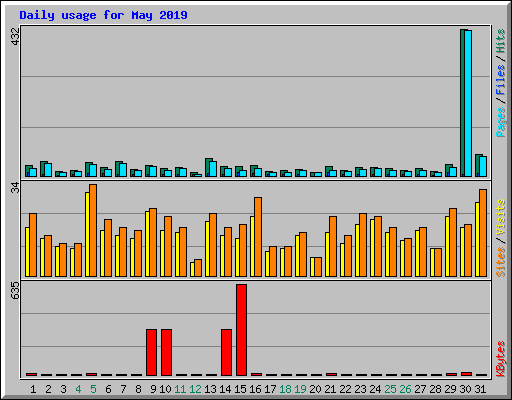Click the 'Hits' legend label
Image resolution: width=512 pixels, height=400 pixels.
[x=501, y=41]
